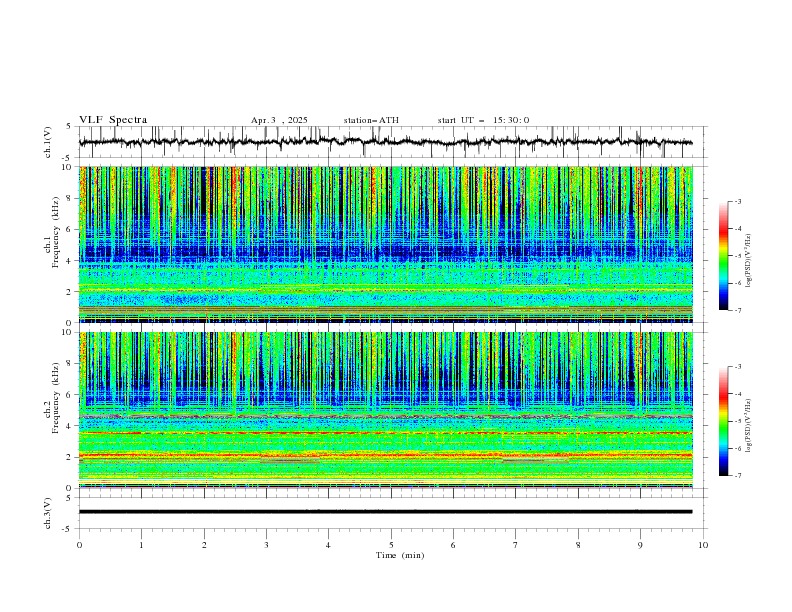The width and height of the screenshot is (792, 612).
Task: Click the "station=ATH" header label
Action: tap(371, 120)
